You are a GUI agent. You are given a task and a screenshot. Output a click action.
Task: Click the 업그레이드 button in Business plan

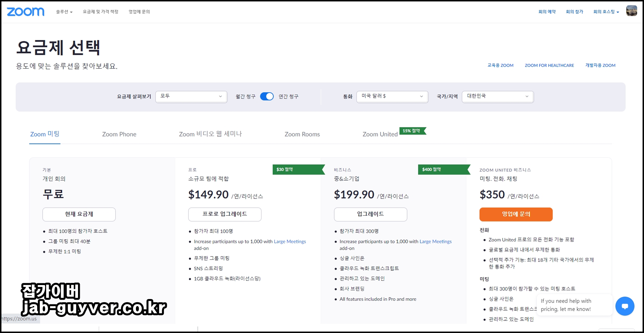[371, 214]
